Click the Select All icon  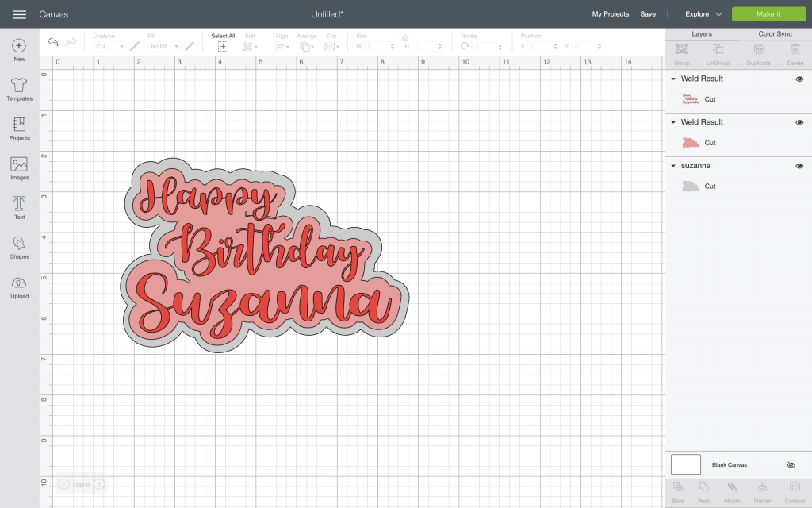click(x=223, y=46)
